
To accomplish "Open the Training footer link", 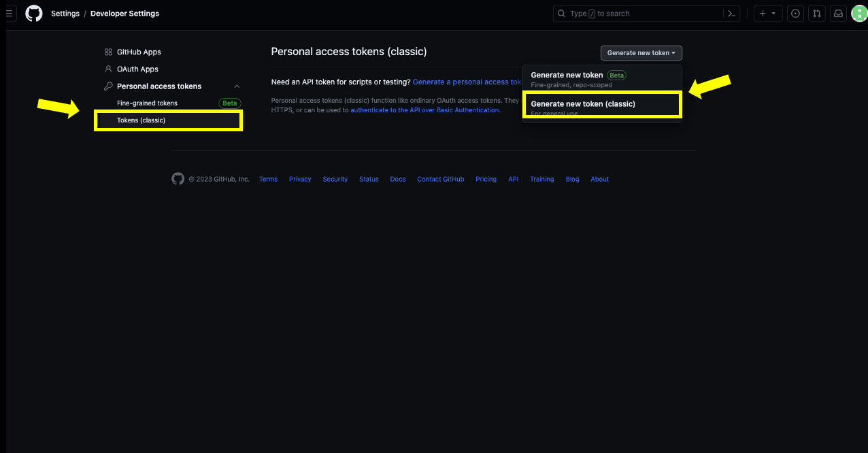I will (x=542, y=180).
